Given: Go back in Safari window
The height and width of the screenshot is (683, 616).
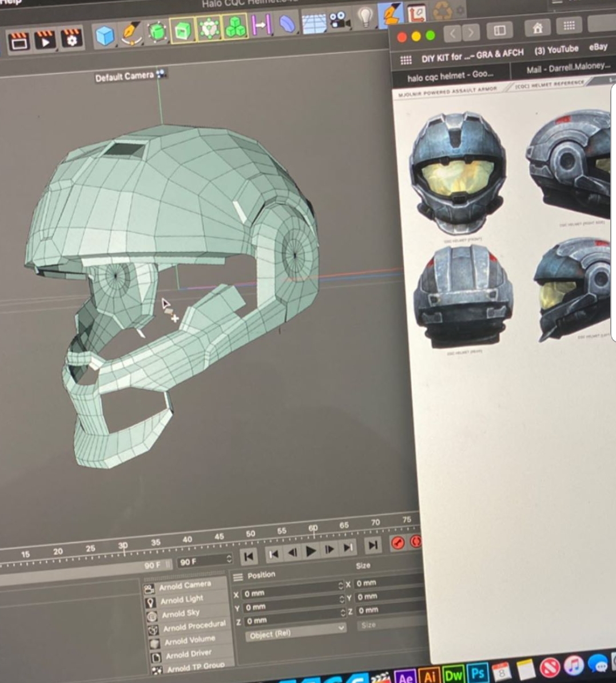Looking at the screenshot, I should pos(453,33).
